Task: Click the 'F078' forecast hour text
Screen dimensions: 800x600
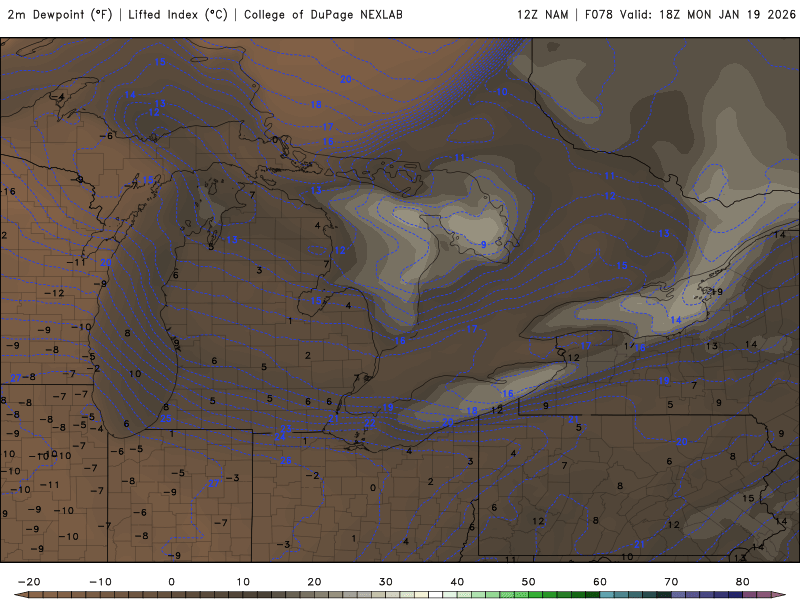Action: (x=598, y=15)
